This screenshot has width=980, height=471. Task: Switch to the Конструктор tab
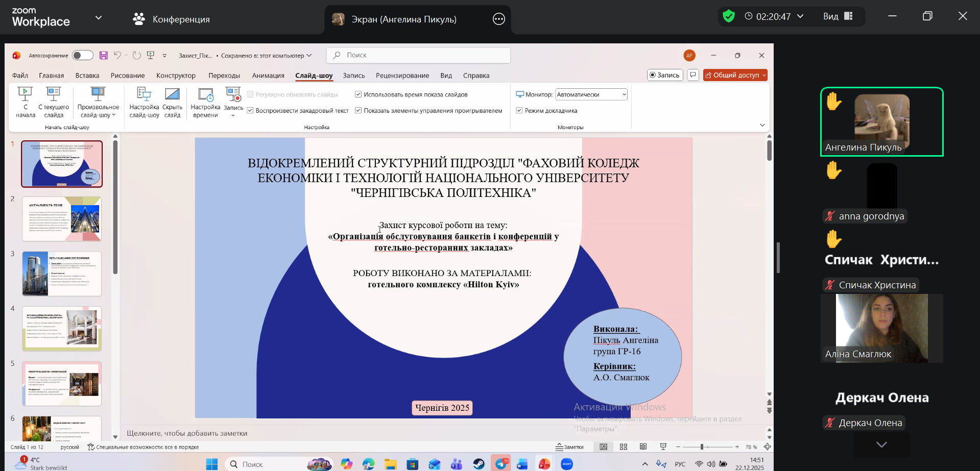pyautogui.click(x=176, y=76)
